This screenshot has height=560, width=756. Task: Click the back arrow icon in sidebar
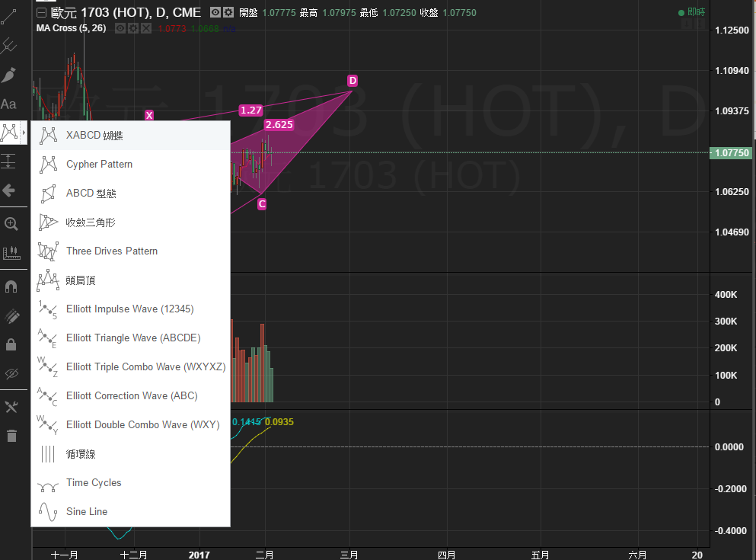pos(8,190)
